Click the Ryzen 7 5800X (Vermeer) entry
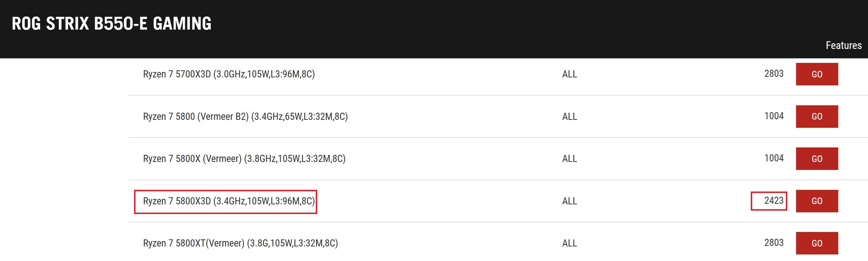 point(244,159)
